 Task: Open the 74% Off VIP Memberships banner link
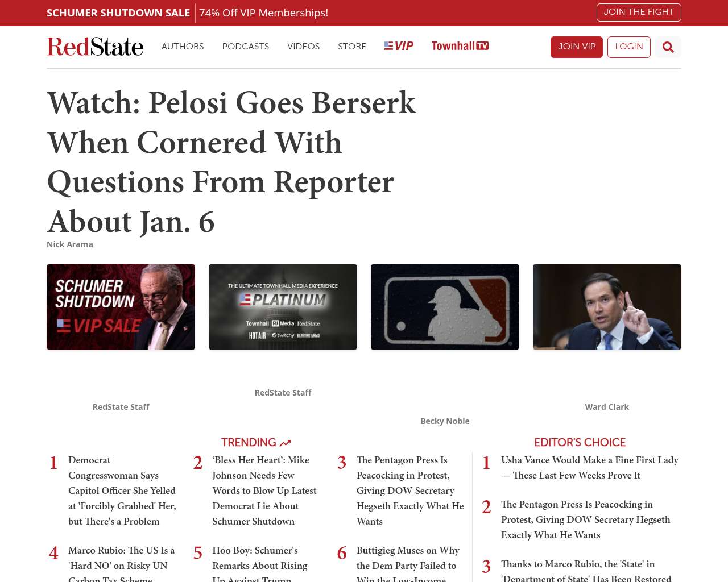click(x=263, y=13)
